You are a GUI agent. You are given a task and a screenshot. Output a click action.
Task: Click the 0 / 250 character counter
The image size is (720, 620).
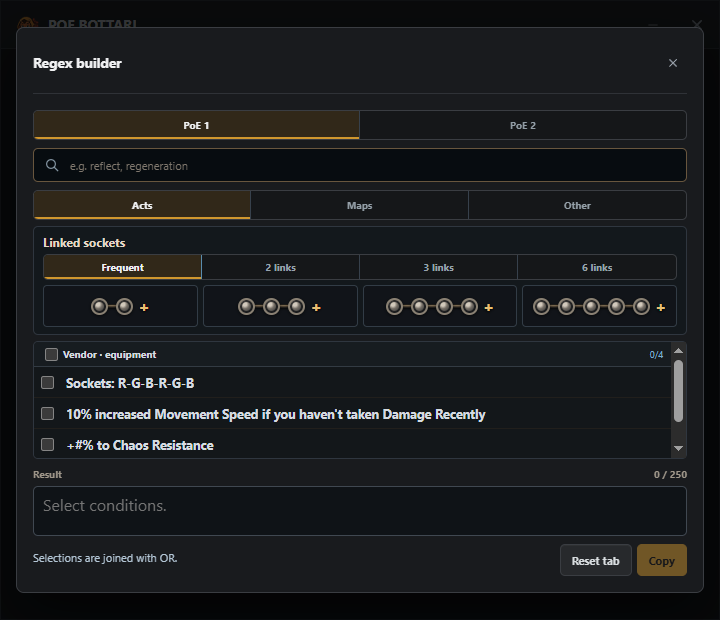click(670, 474)
